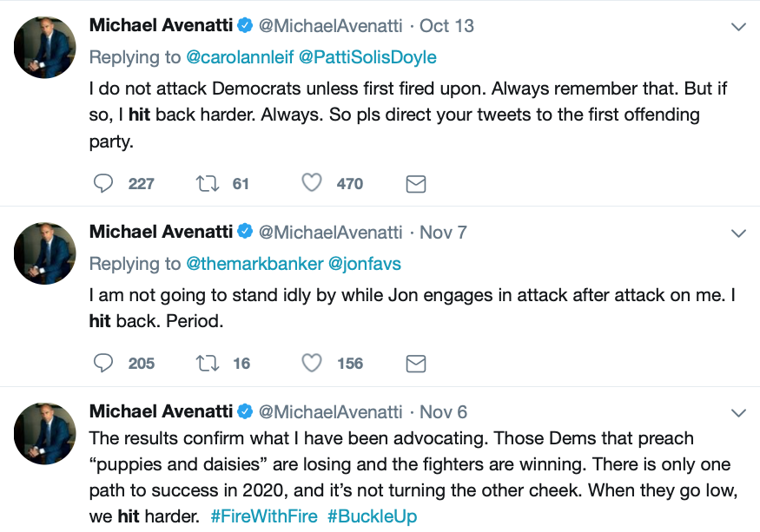
Task: Send the Oct 13 tweet by direct message
Action: (x=416, y=184)
